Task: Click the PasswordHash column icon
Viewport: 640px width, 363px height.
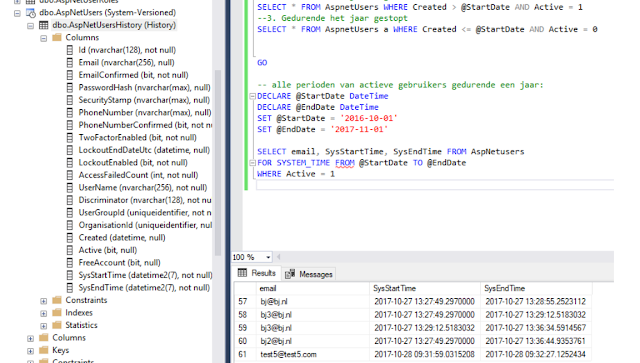Action: coord(70,88)
